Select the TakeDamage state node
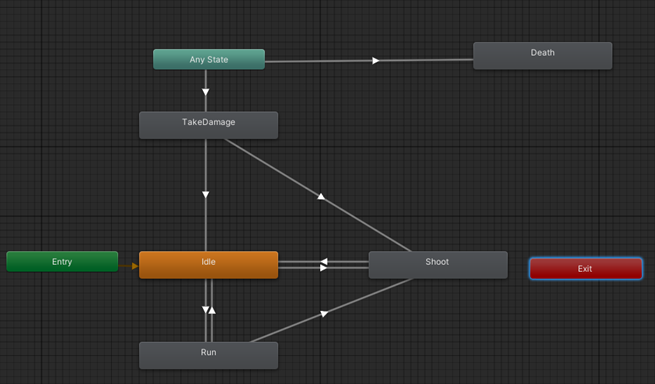Viewport: 655px width, 384px height. tap(208, 125)
